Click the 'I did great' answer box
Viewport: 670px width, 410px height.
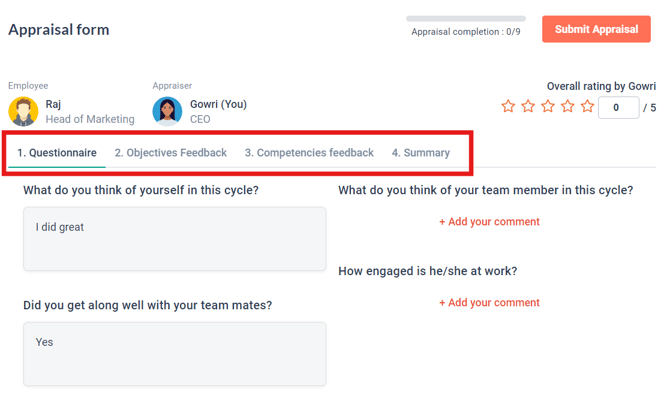pyautogui.click(x=174, y=239)
